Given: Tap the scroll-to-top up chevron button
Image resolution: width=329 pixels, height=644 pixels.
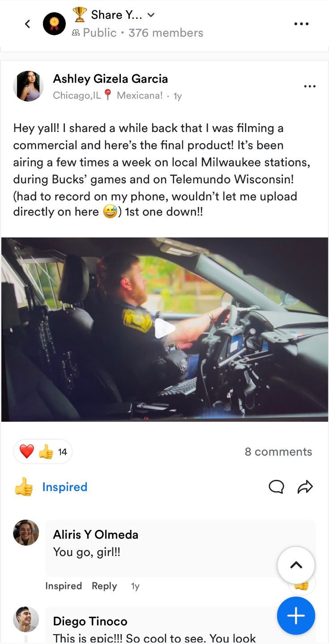Looking at the screenshot, I should point(296,565).
